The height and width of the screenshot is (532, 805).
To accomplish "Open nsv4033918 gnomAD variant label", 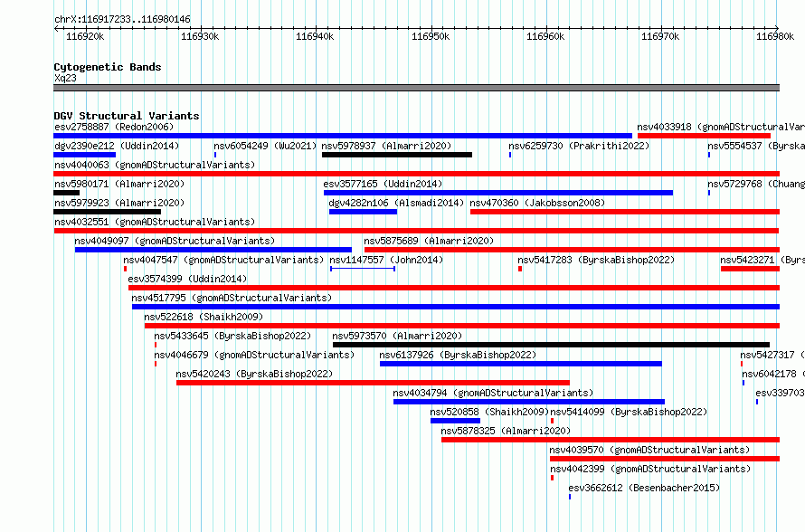I will pyautogui.click(x=721, y=127).
